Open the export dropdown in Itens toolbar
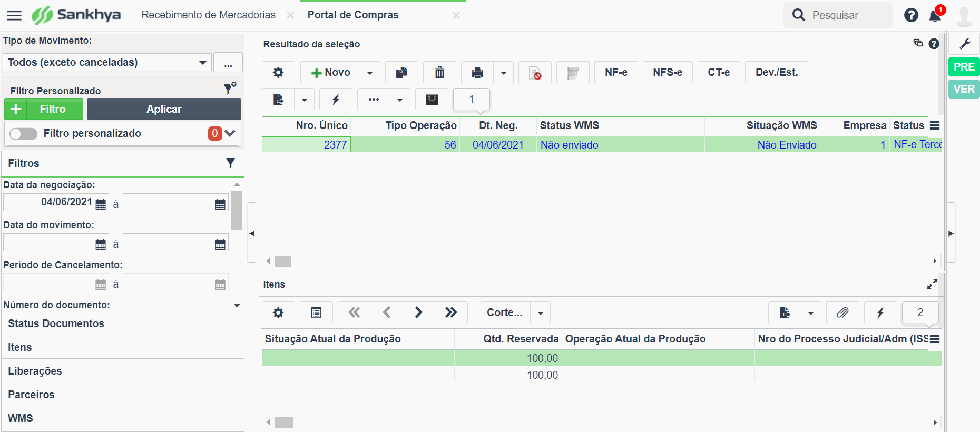Image resolution: width=980 pixels, height=432 pixels. point(811,312)
